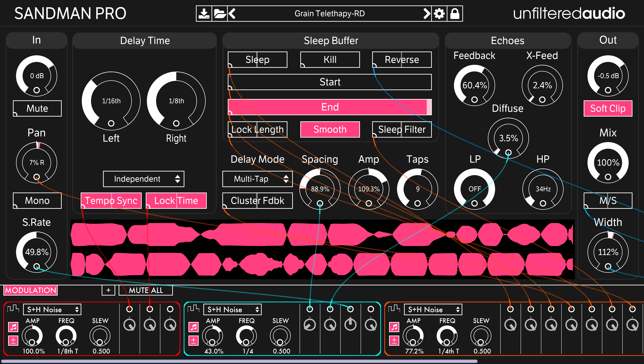Screen dimensions: 644x364
Task: Click the Taps knob showing 9
Action: click(418, 189)
